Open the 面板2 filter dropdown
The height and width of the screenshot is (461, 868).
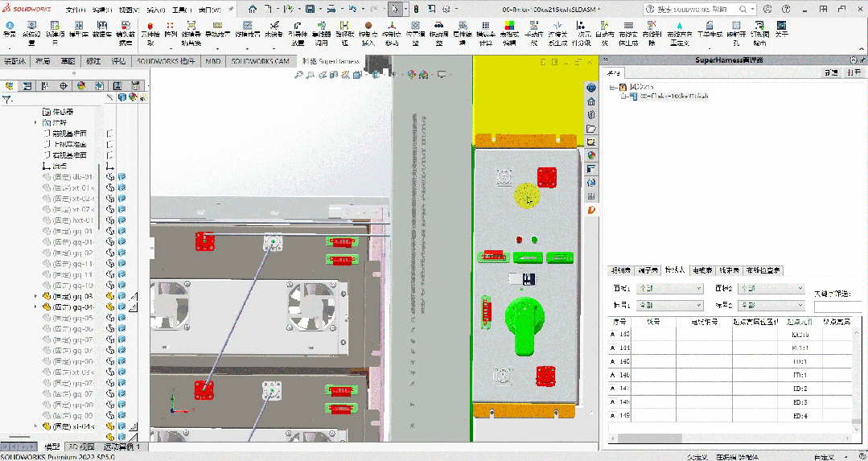tap(771, 288)
